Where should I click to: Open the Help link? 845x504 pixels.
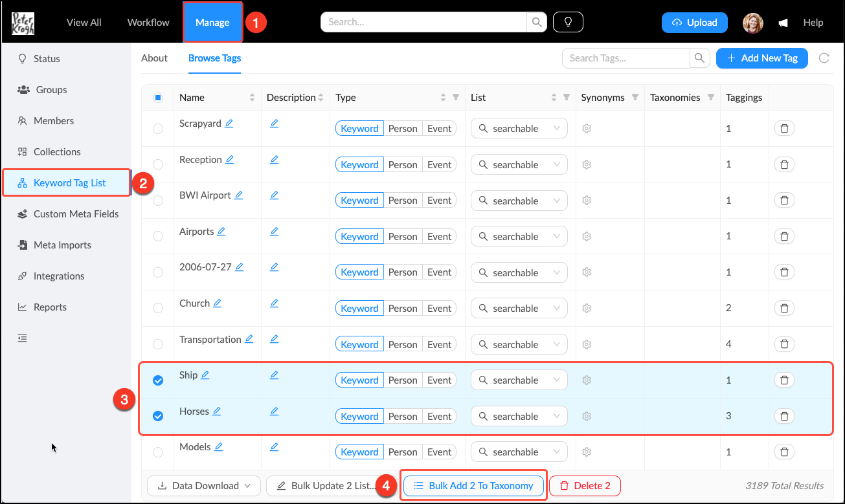tap(813, 23)
